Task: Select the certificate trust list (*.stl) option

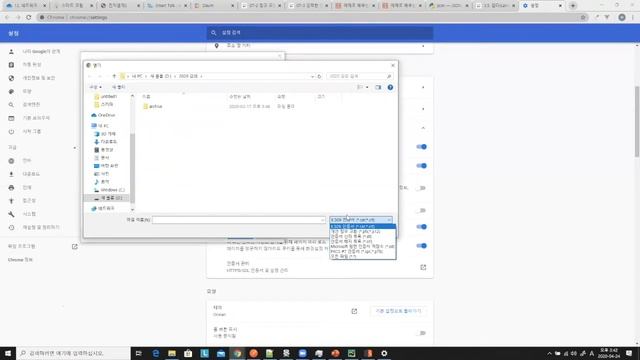Action: pyautogui.click(x=362, y=236)
